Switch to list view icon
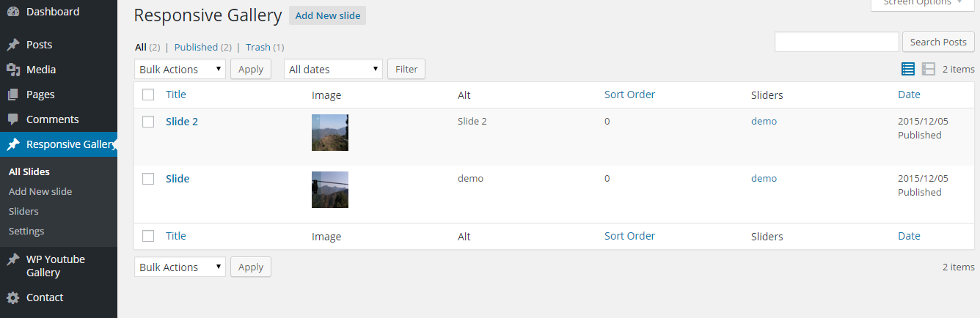980x318 pixels. [x=908, y=69]
